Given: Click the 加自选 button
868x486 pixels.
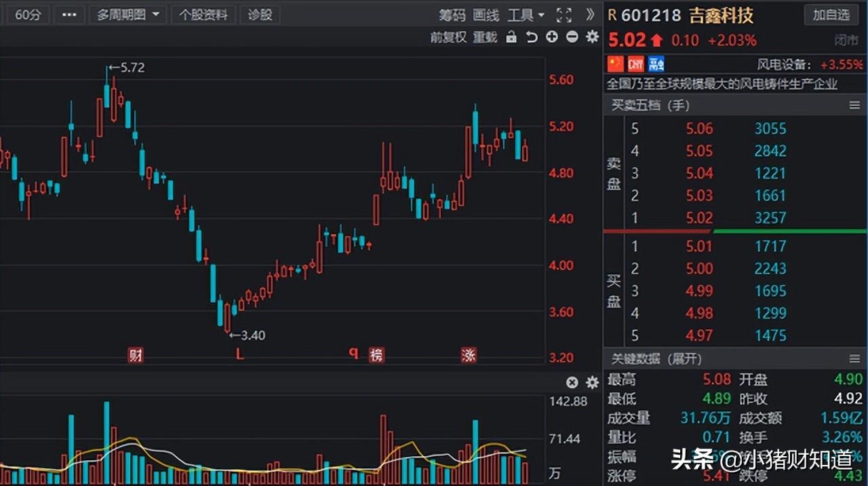Looking at the screenshot, I should pos(830,15).
